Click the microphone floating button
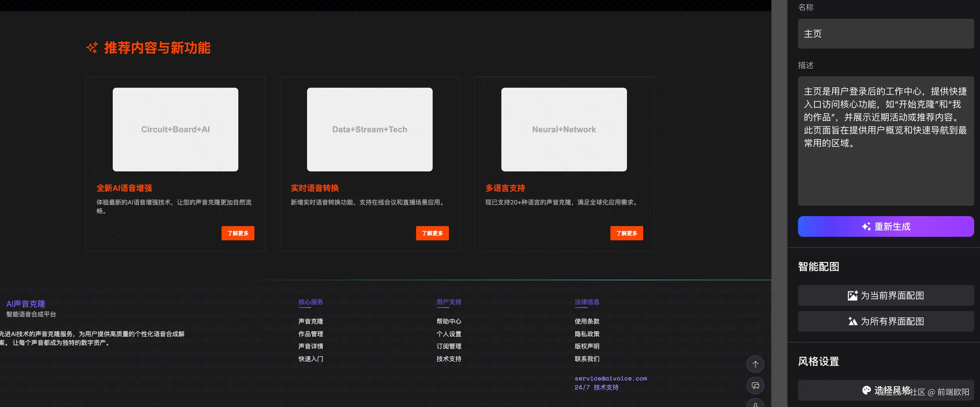This screenshot has height=407, width=980. [755, 404]
